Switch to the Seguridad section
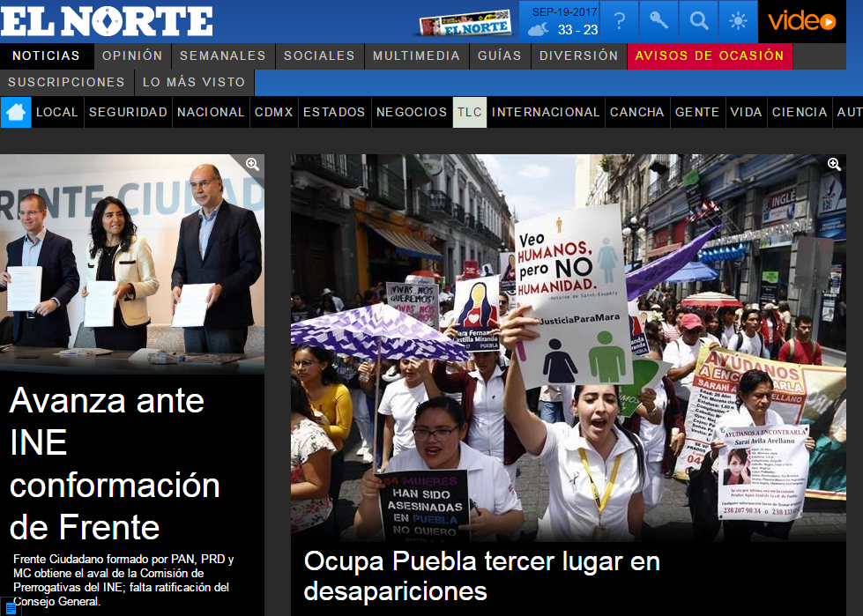Screen dimensions: 863x616 [x=128, y=112]
